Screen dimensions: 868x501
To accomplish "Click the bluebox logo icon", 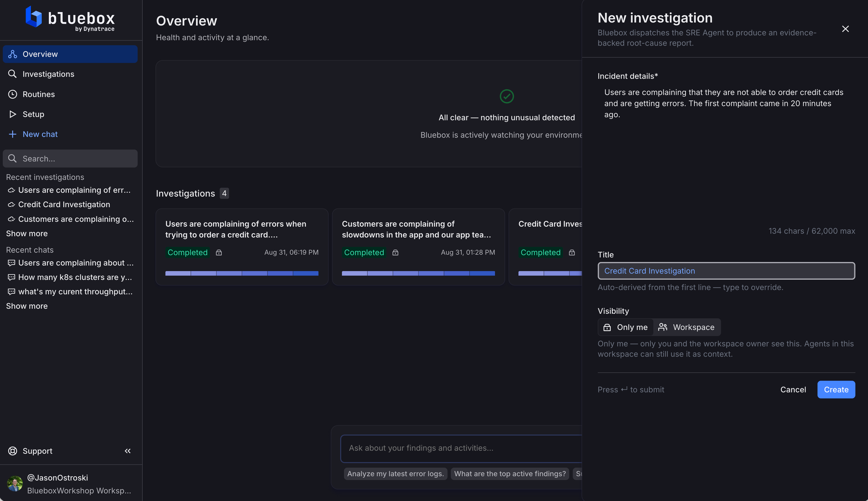I will pyautogui.click(x=34, y=17).
